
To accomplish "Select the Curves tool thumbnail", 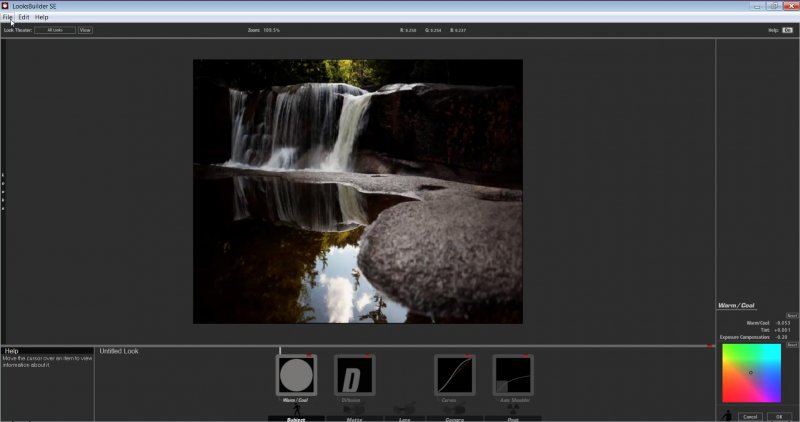I will [x=455, y=376].
